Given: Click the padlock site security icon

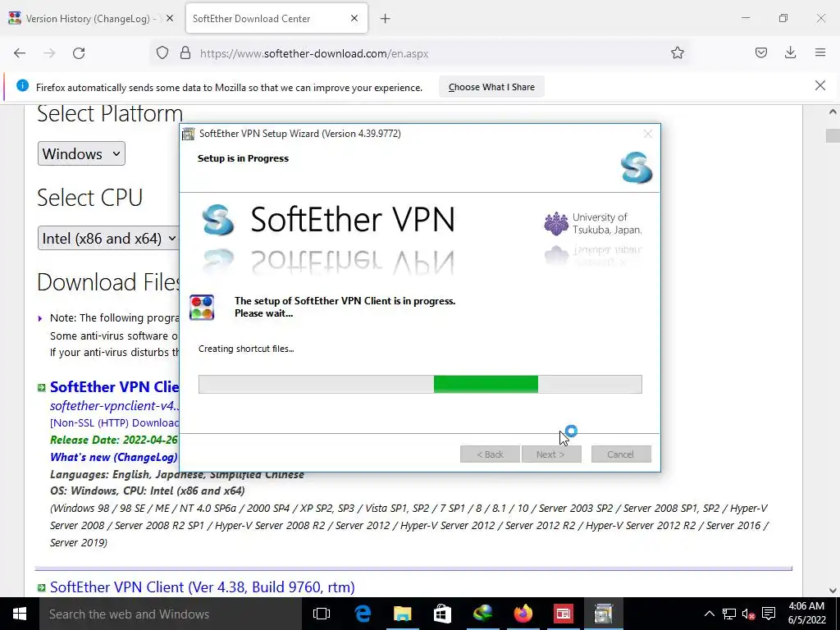Looking at the screenshot, I should click(185, 53).
